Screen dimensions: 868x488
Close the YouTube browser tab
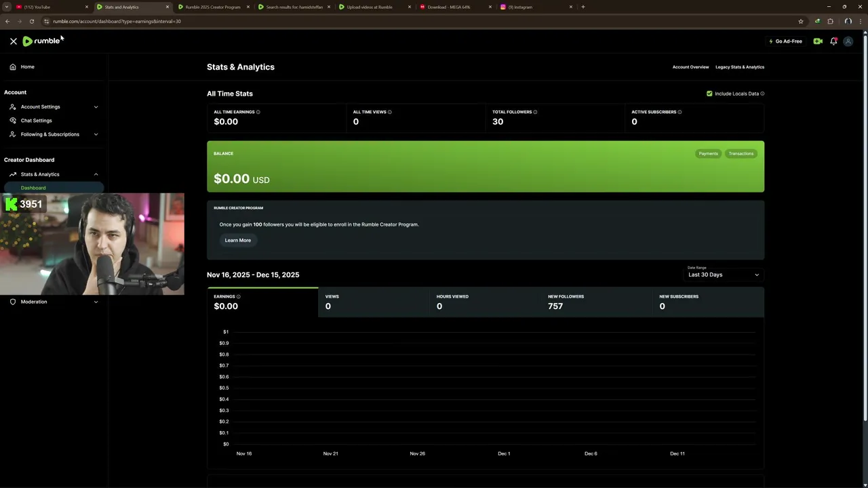click(87, 7)
